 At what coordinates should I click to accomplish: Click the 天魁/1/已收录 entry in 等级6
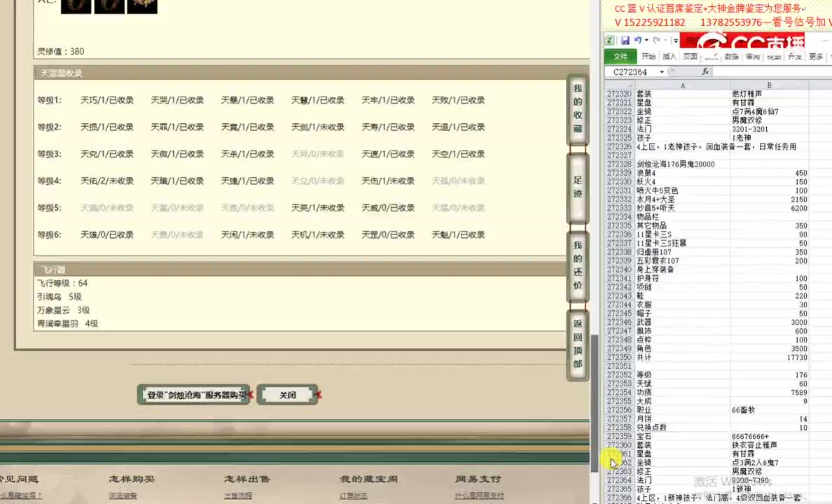[x=459, y=234]
